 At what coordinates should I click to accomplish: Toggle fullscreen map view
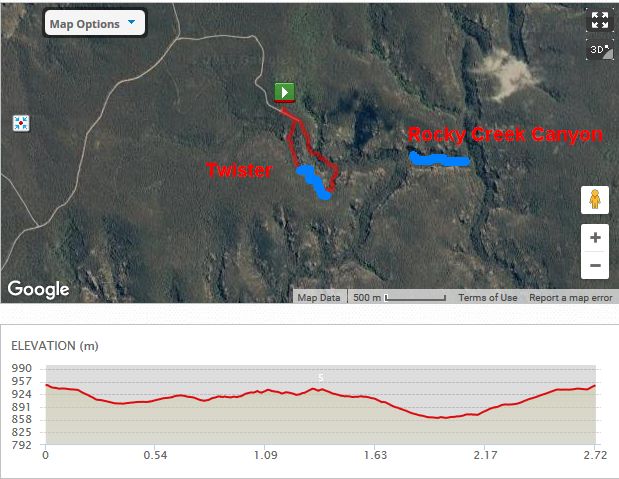(x=599, y=20)
